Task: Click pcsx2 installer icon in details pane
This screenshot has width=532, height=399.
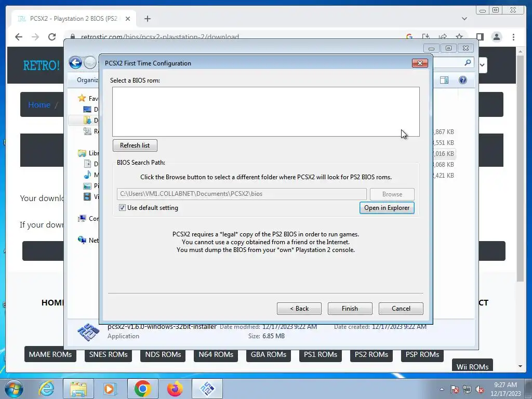Action: [x=88, y=332]
